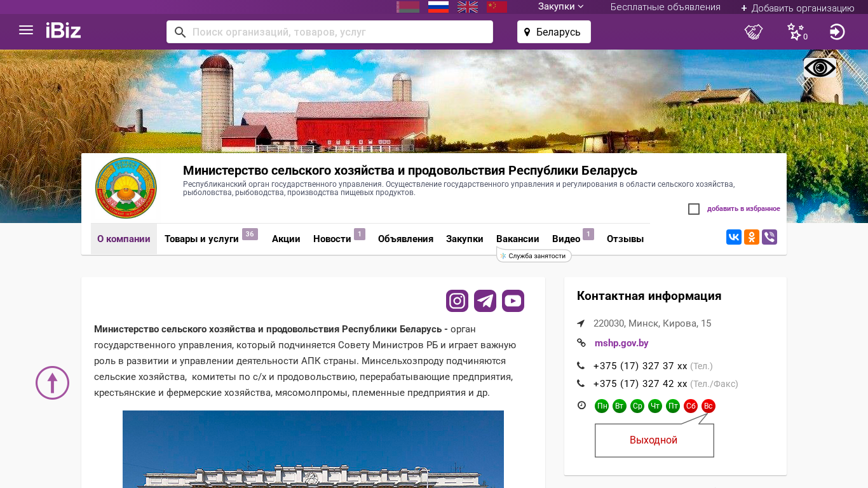This screenshot has width=868, height=488.
Task: Share the page via Viber
Action: coord(770,237)
